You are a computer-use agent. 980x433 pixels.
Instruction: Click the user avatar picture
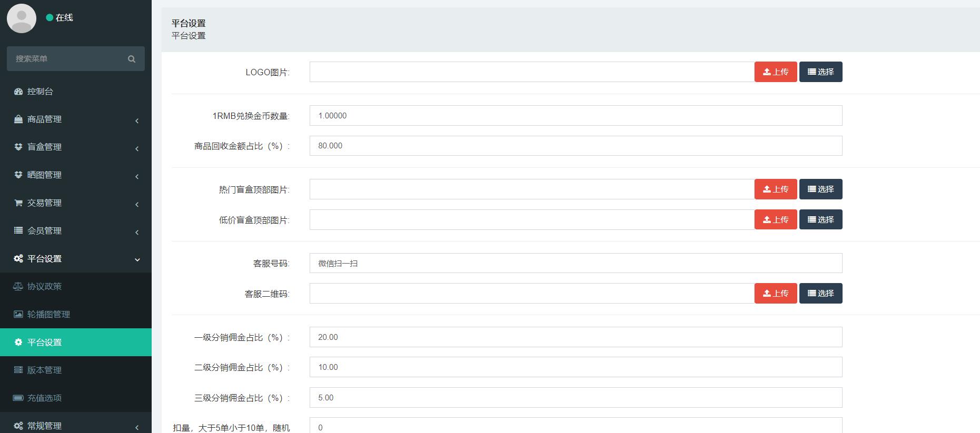coord(22,18)
